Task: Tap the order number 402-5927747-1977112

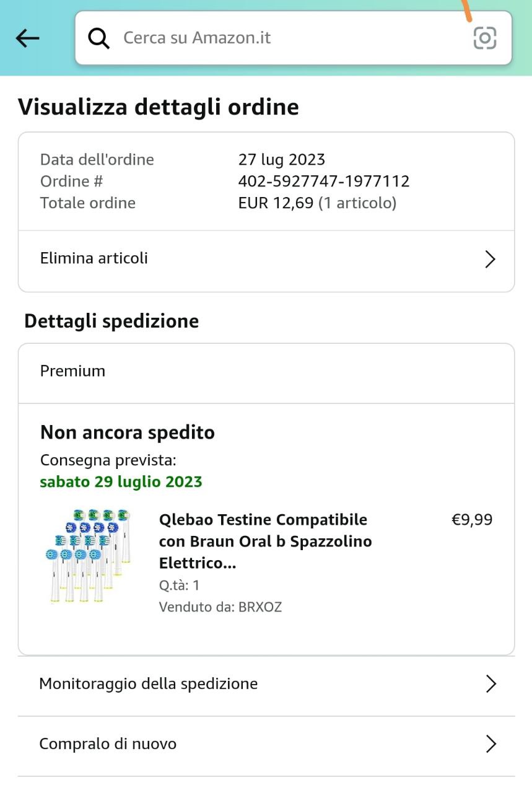Action: (x=324, y=182)
